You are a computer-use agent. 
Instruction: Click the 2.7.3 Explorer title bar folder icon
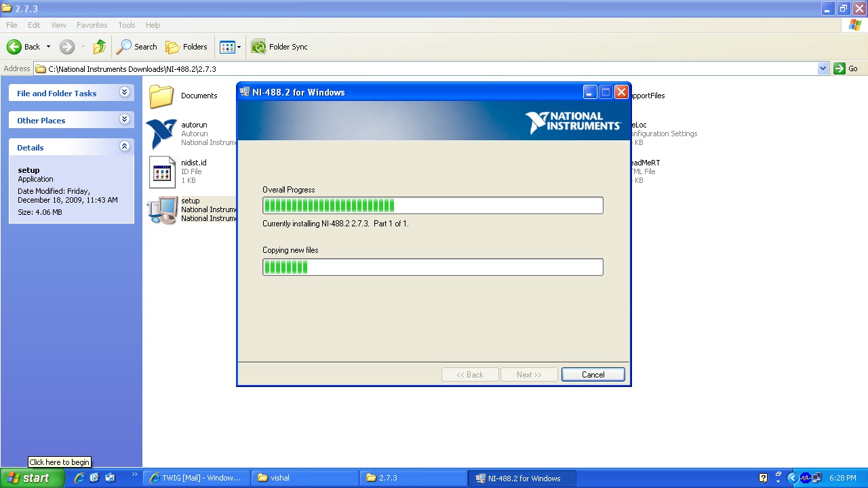click(x=7, y=9)
